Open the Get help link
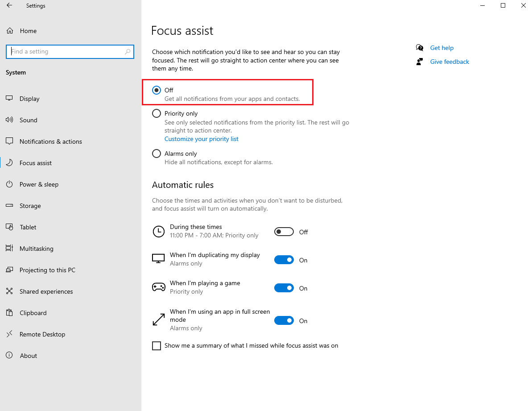 [442, 48]
